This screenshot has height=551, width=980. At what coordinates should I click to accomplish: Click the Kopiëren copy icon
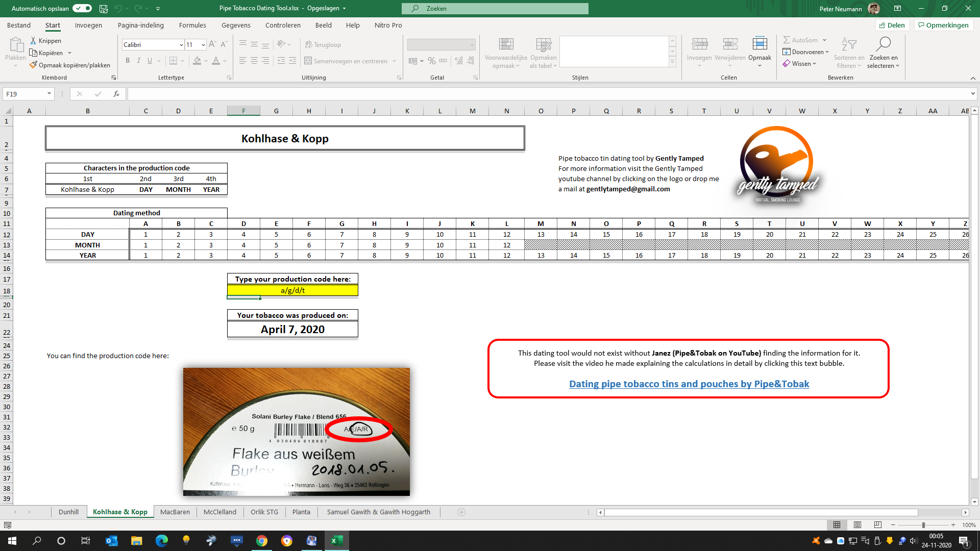coord(33,53)
